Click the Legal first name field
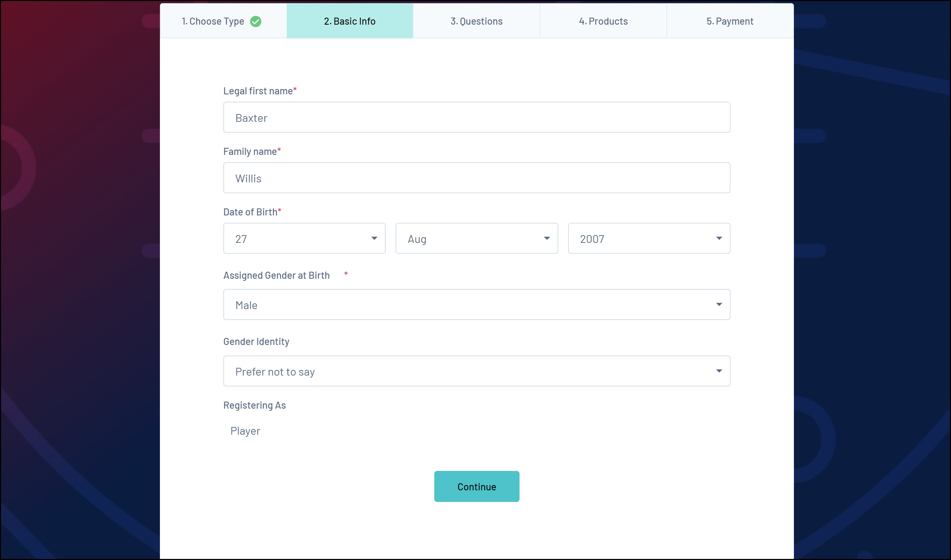The width and height of the screenshot is (951, 560). [x=477, y=118]
